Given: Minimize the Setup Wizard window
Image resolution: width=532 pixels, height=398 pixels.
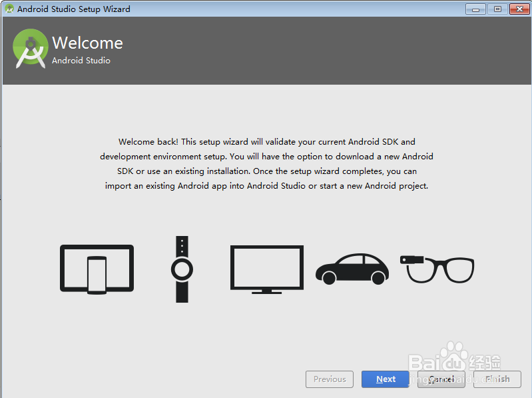Looking at the screenshot, I should (x=475, y=9).
